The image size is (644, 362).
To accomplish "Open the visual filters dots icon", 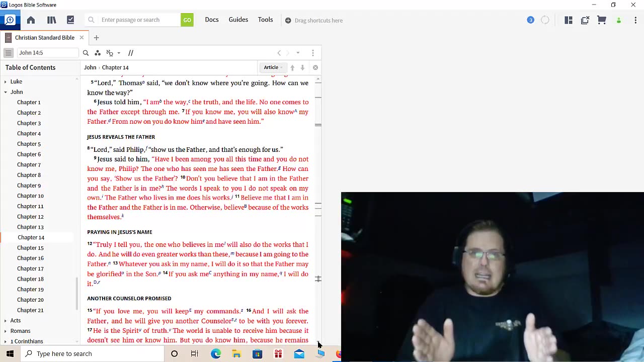I will tap(98, 53).
